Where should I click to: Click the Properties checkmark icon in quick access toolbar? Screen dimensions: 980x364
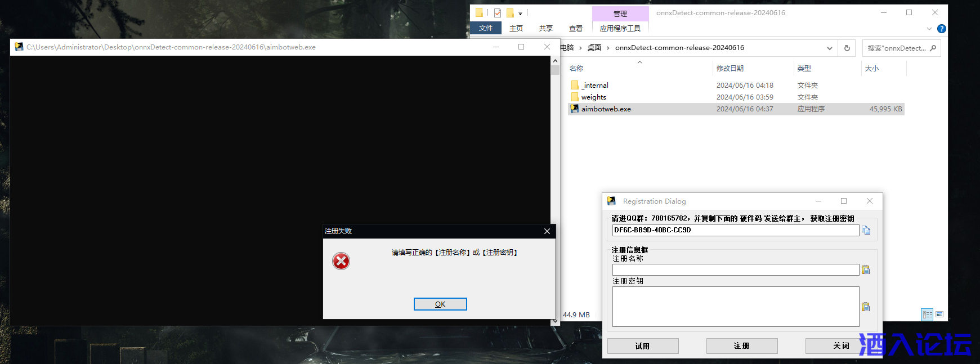pos(498,13)
